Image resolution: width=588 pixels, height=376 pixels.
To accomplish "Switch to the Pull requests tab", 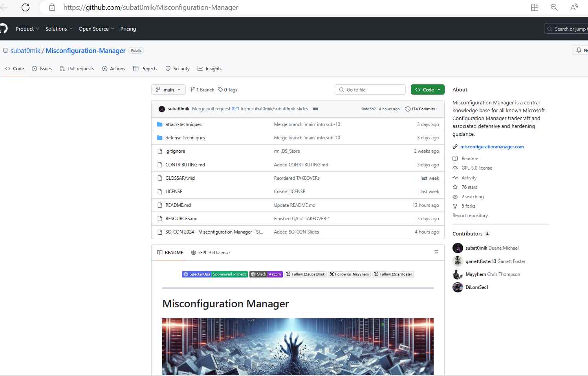I will tap(77, 68).
